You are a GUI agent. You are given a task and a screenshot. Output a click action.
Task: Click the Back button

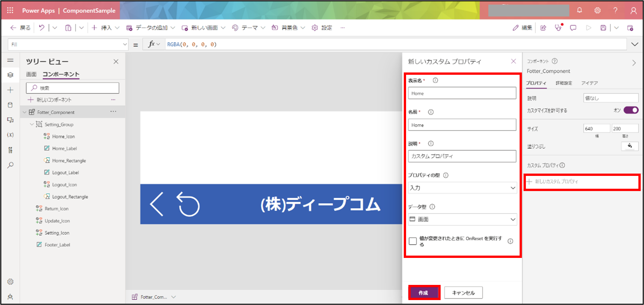(x=20, y=28)
